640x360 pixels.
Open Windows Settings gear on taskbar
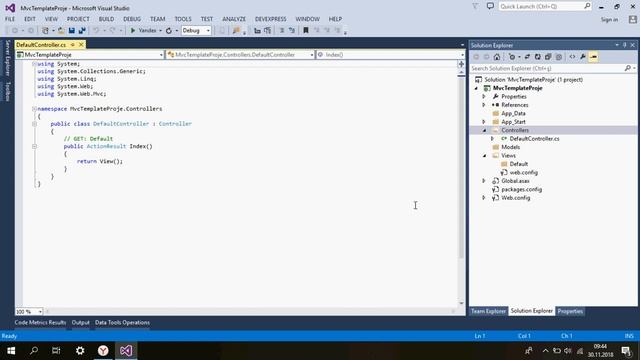pyautogui.click(x=80, y=351)
